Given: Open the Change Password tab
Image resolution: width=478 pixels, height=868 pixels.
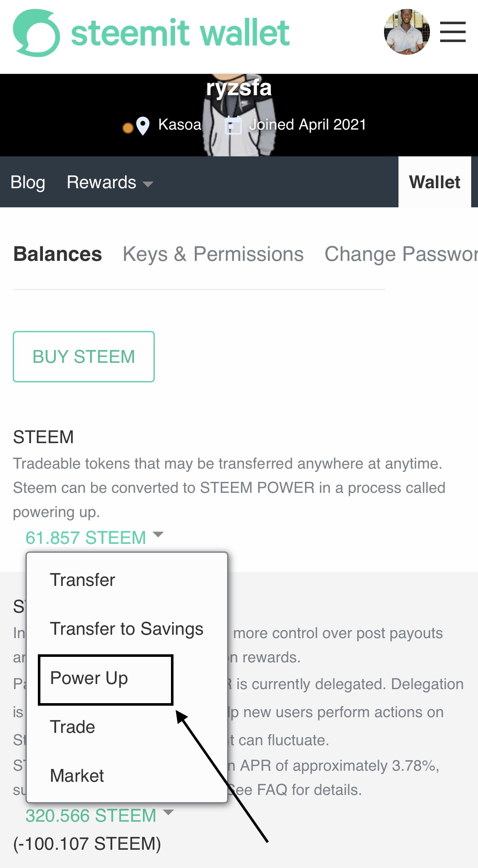Looking at the screenshot, I should click(401, 254).
